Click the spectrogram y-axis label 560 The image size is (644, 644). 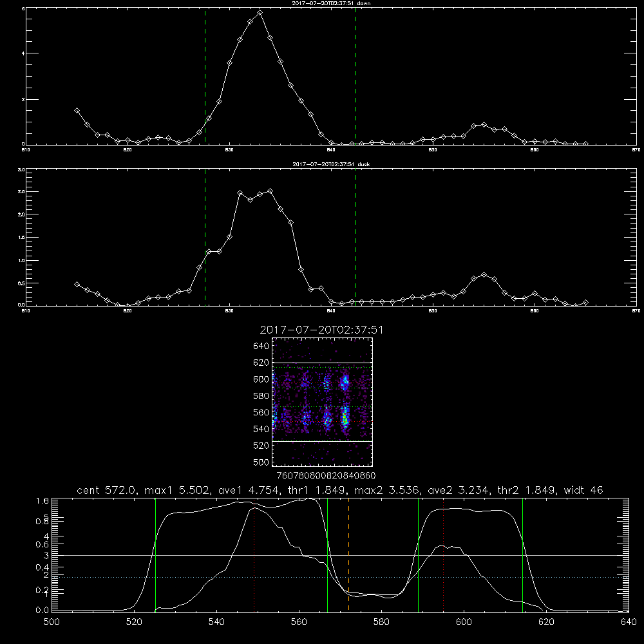(x=261, y=412)
